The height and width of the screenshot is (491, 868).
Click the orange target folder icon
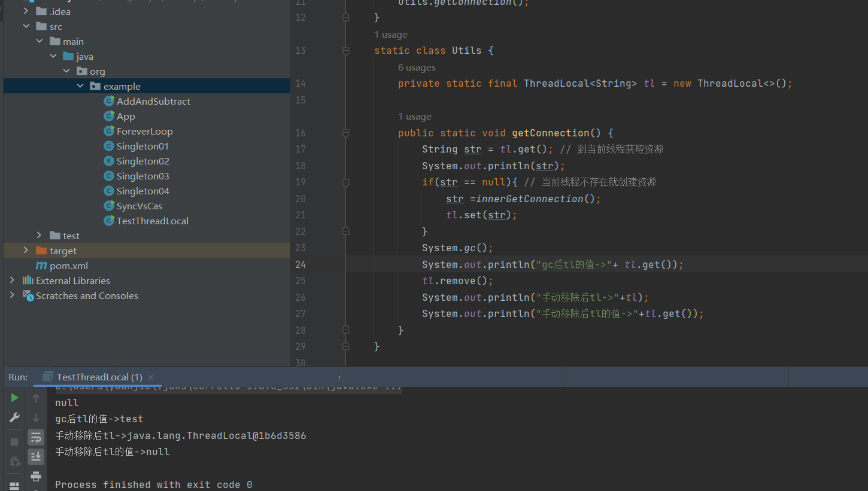click(x=41, y=251)
